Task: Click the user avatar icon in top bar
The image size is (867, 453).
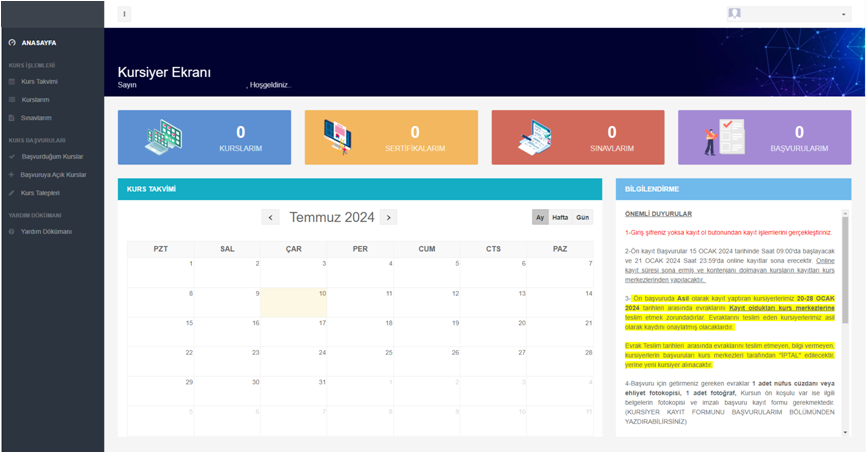Action: [735, 14]
